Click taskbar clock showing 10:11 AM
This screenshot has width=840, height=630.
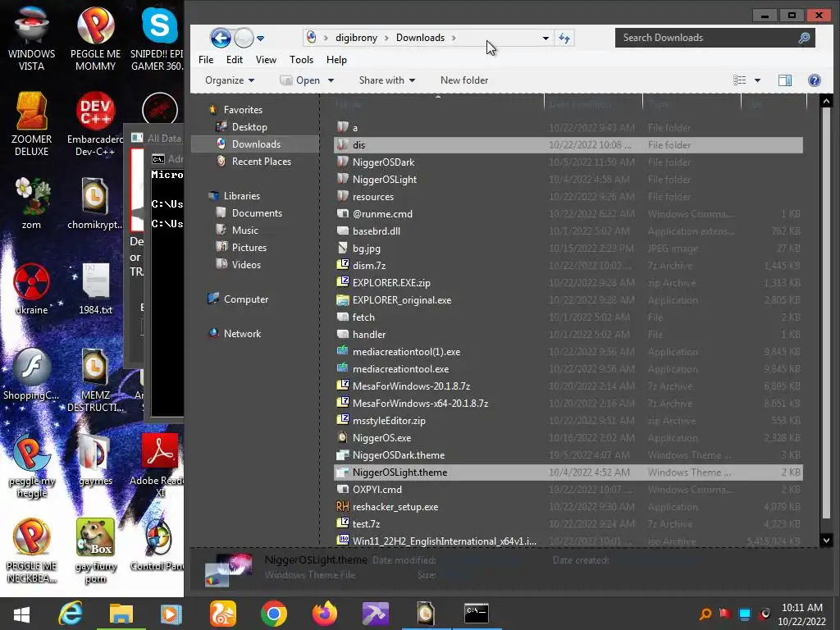click(802, 614)
